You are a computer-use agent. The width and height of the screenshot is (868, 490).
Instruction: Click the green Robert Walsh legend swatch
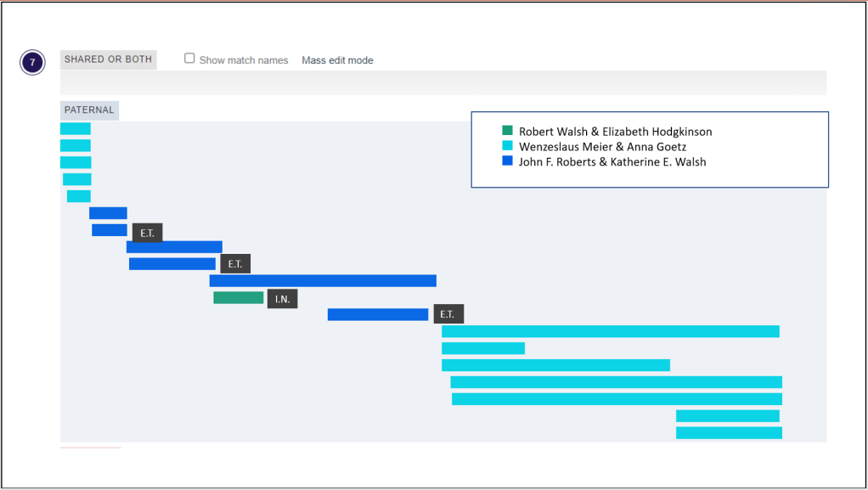pos(508,132)
